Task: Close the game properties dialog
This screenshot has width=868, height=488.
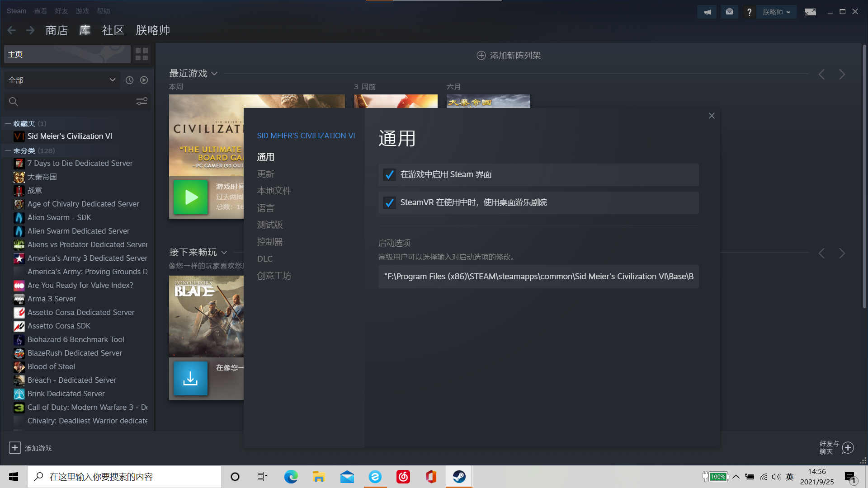Action: pyautogui.click(x=712, y=116)
